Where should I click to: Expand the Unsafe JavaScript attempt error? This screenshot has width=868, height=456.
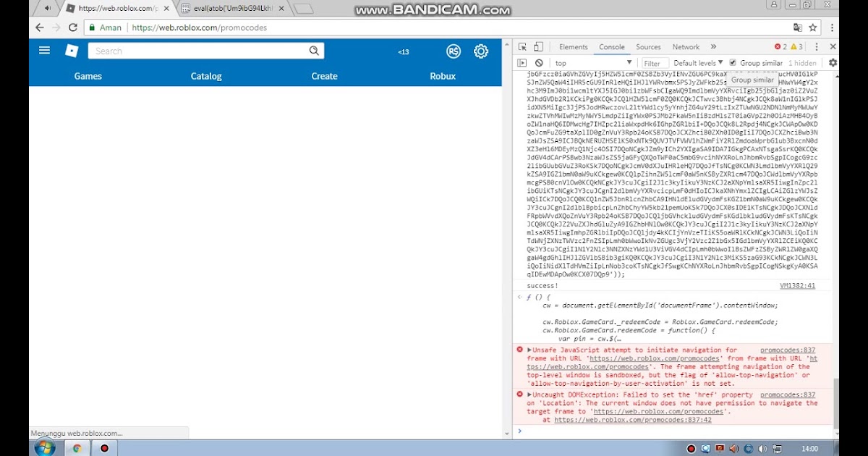tap(529, 350)
